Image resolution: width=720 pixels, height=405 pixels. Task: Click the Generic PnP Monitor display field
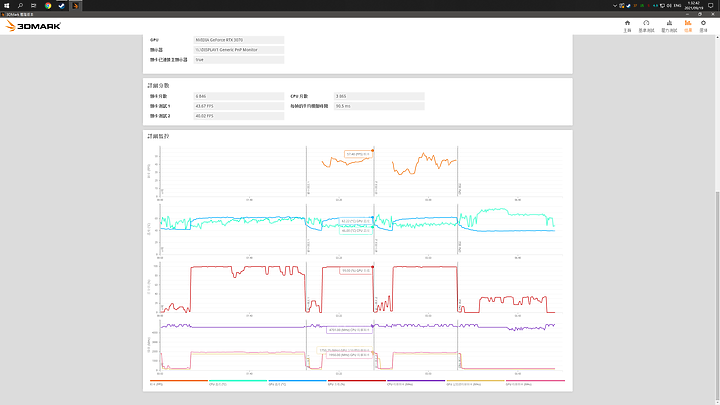point(239,50)
